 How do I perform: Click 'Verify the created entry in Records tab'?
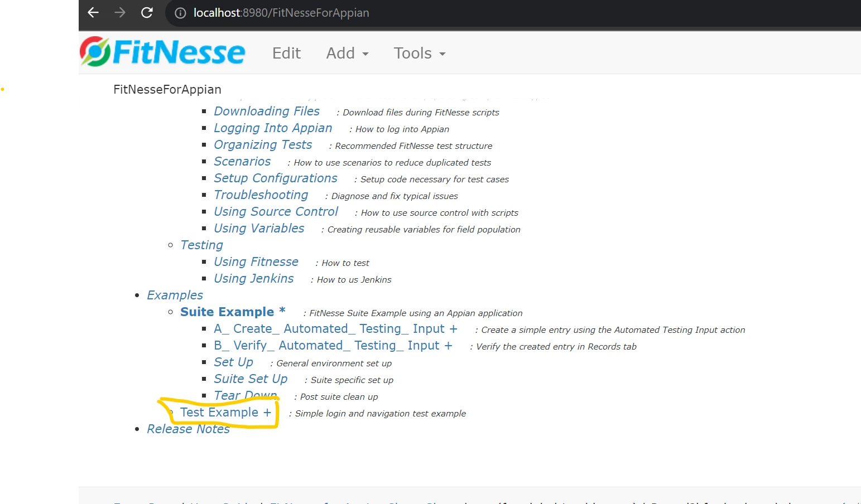click(x=556, y=347)
